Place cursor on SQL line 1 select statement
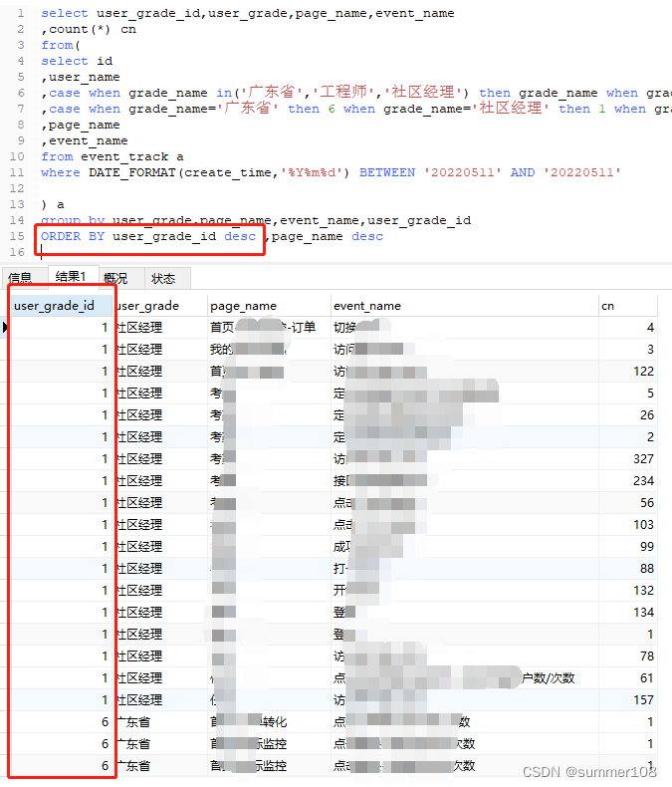 pyautogui.click(x=248, y=13)
